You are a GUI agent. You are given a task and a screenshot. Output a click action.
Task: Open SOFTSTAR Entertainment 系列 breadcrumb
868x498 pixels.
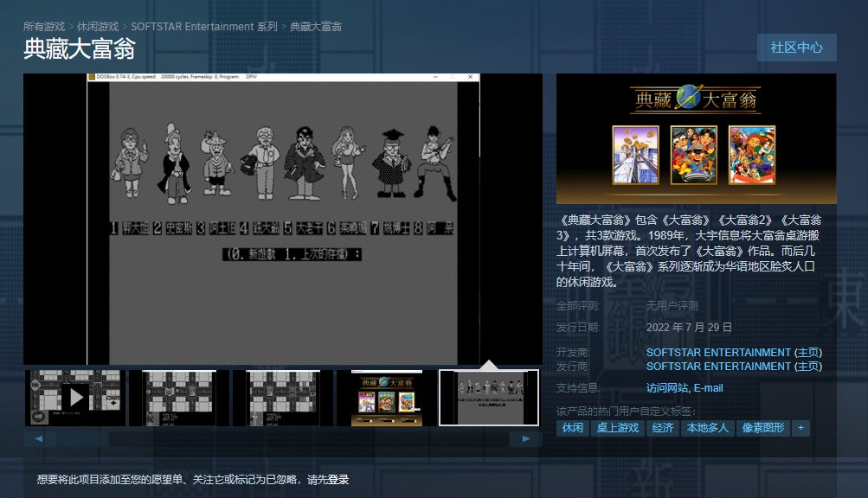coord(204,27)
